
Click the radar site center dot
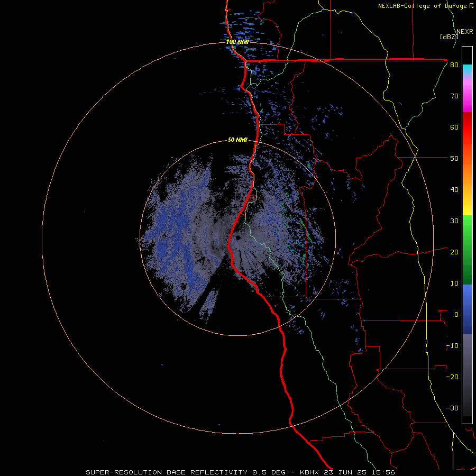click(239, 237)
